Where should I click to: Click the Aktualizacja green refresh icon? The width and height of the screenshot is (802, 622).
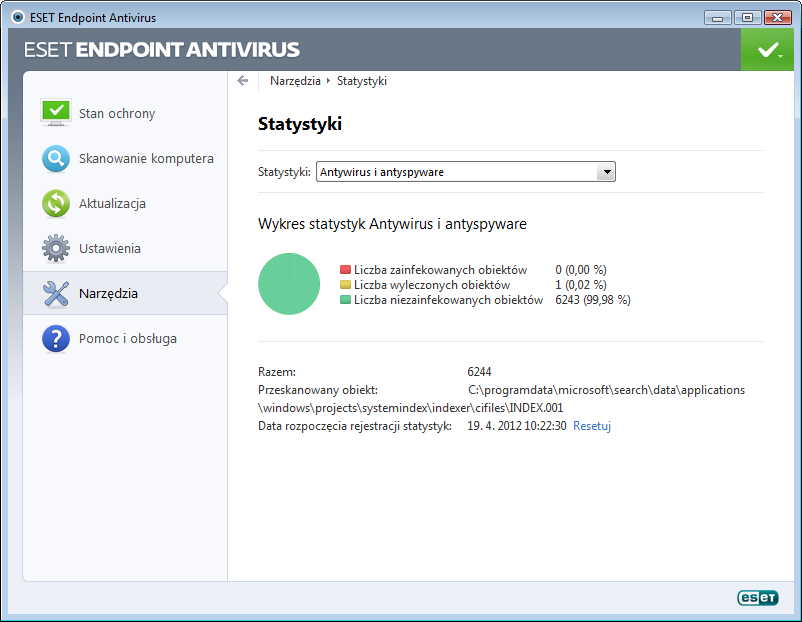tap(56, 204)
